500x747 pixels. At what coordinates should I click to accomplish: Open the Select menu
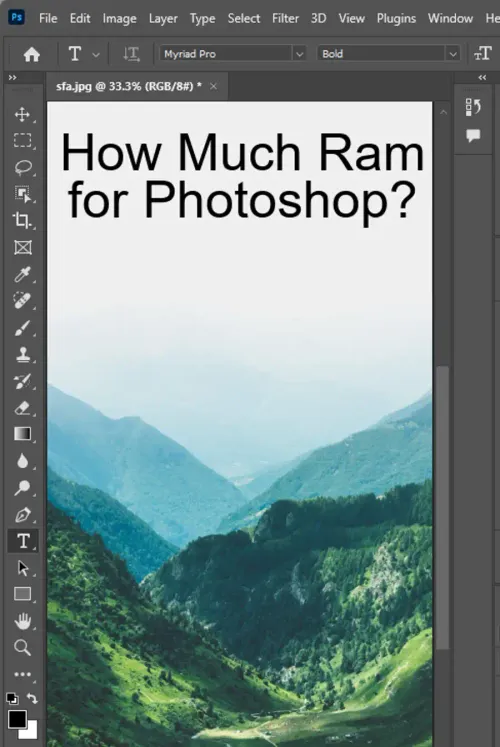click(x=244, y=18)
